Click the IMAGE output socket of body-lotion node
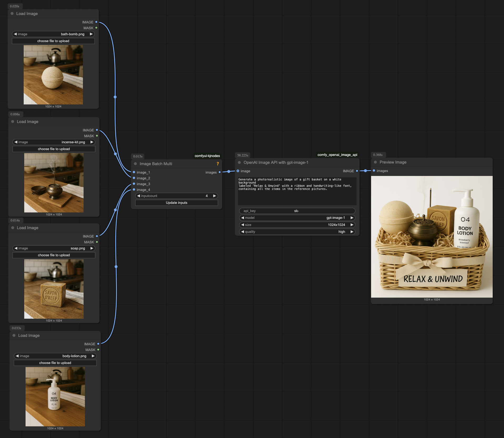The image size is (504, 438). click(98, 344)
